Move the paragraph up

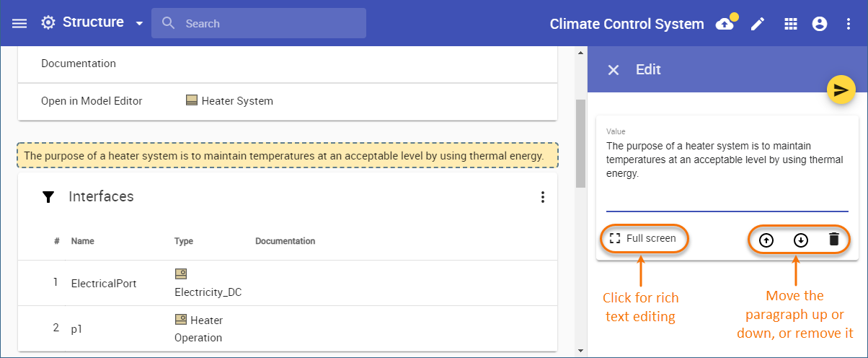[x=766, y=240]
